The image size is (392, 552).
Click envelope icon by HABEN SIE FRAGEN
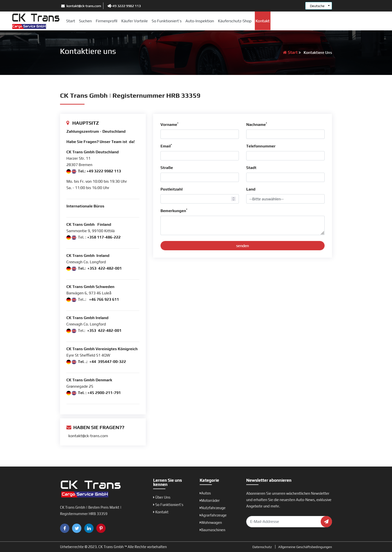pyautogui.click(x=69, y=427)
